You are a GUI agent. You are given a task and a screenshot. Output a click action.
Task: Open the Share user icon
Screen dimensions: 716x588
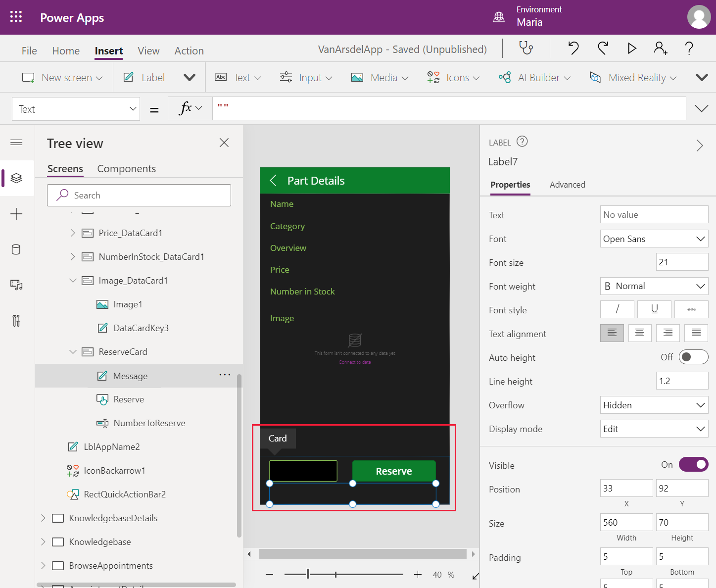click(x=660, y=48)
